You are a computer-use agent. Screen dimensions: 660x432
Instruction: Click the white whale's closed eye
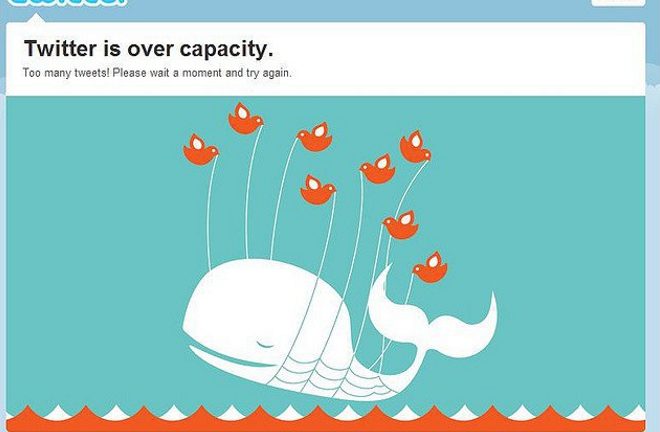[264, 345]
